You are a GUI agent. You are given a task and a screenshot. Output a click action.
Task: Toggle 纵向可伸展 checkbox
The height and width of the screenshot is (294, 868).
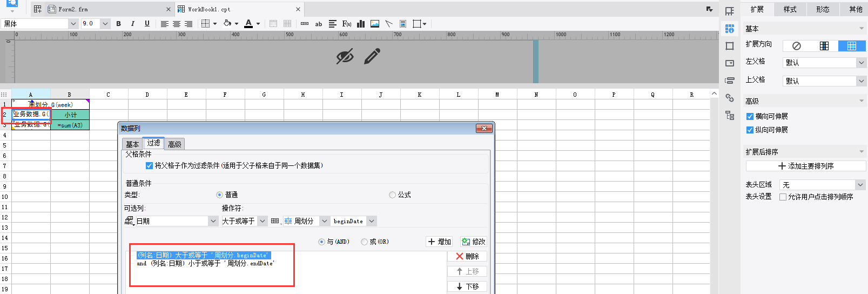coord(750,130)
